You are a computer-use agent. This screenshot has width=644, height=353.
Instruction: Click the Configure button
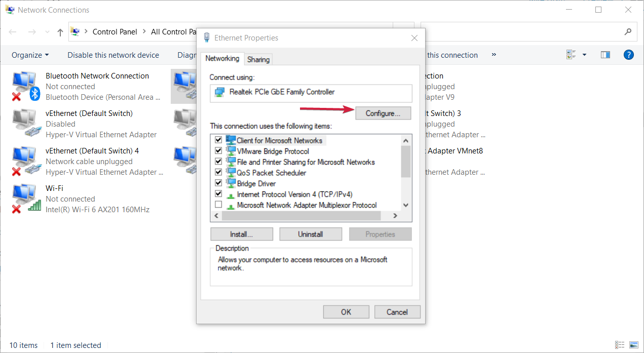[383, 113]
